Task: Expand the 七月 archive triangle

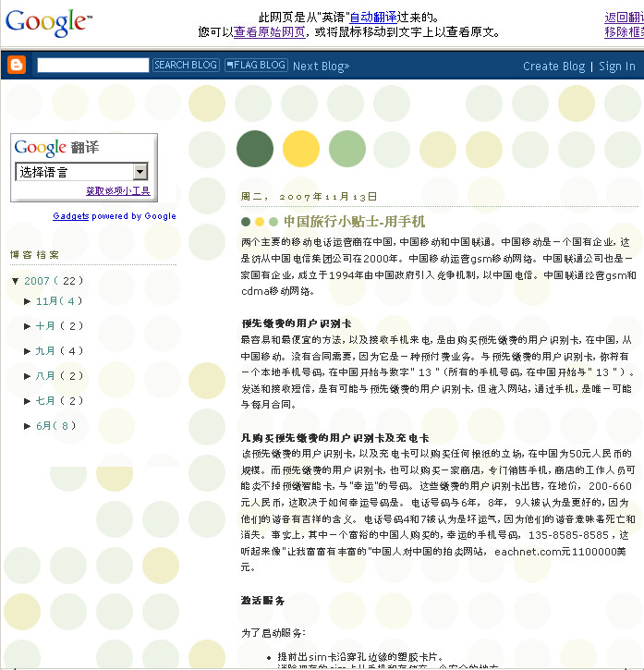Action: (28, 401)
